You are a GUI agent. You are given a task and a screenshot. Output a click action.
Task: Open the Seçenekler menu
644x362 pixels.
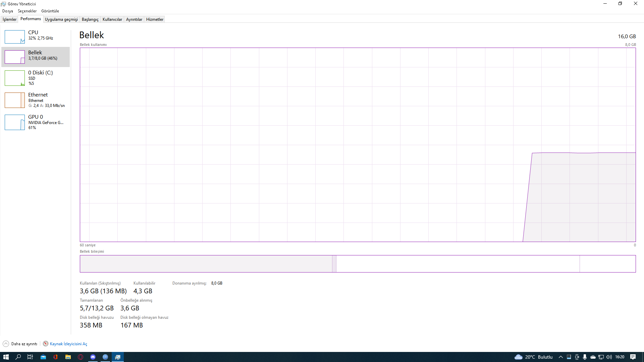pos(27,11)
